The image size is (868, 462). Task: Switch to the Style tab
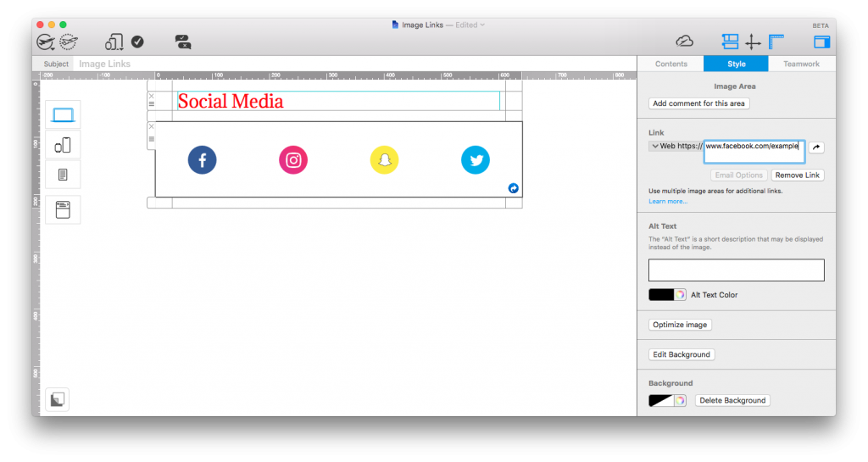pyautogui.click(x=736, y=64)
